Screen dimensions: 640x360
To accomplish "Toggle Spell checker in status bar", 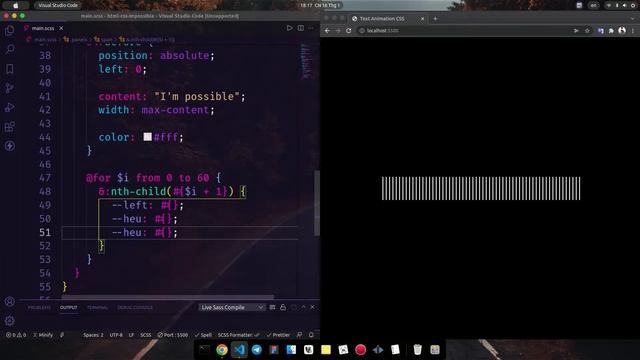I will point(203,335).
